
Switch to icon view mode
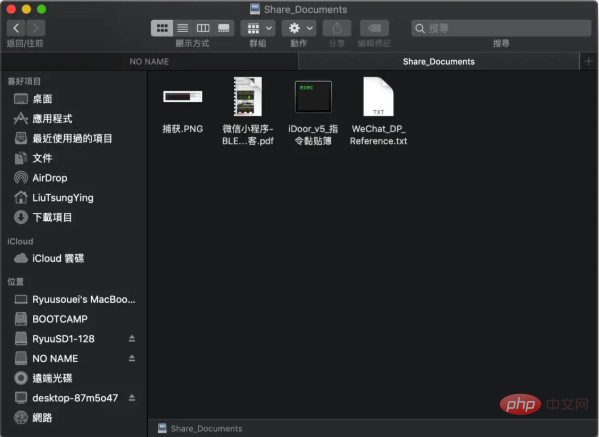coord(162,28)
